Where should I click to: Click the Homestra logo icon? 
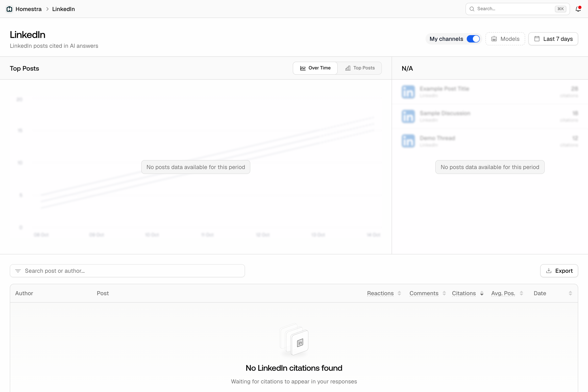click(10, 9)
